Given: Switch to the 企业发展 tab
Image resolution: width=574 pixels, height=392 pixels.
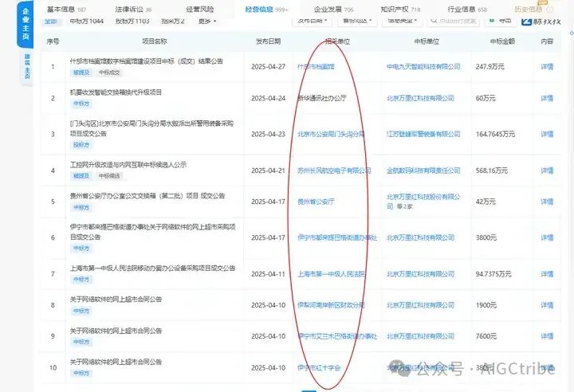Looking at the screenshot, I should tap(333, 9).
